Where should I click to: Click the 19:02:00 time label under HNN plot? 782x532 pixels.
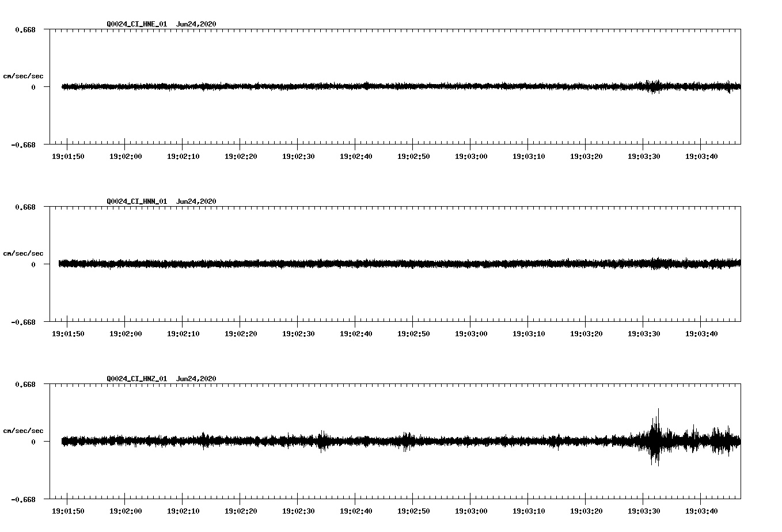point(126,333)
